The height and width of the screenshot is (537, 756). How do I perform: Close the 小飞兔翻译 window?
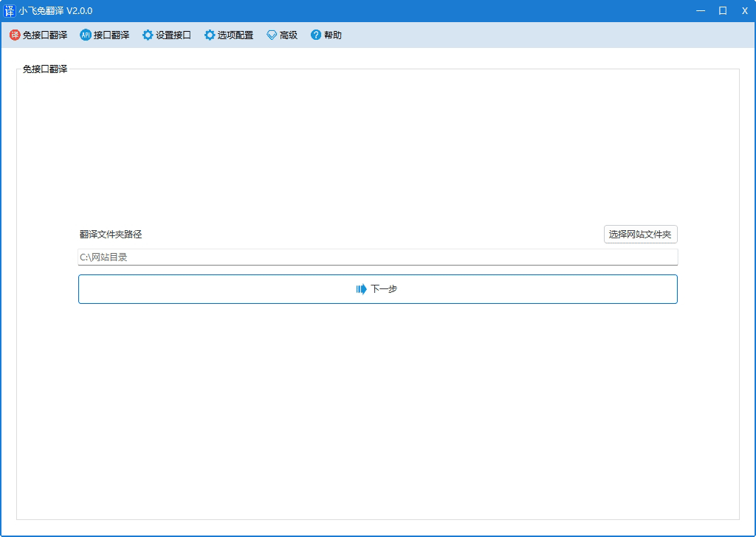[x=744, y=10]
